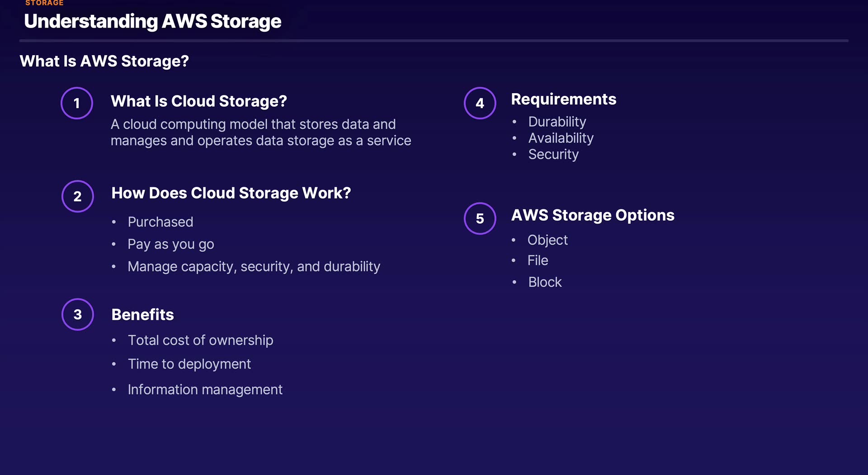Click the What Is Cloud Storage? heading
Viewport: 868px width, 475px height.
tap(199, 101)
